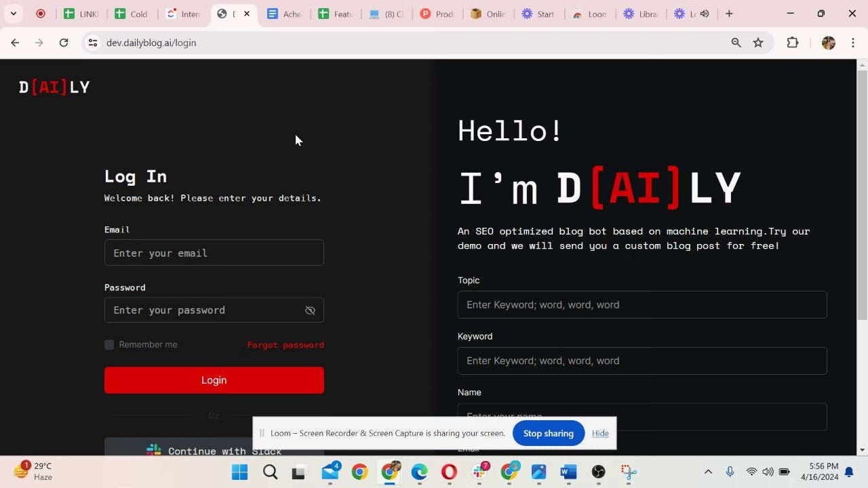Open the tab search chevron dropdown
The height and width of the screenshot is (488, 868).
click(13, 13)
